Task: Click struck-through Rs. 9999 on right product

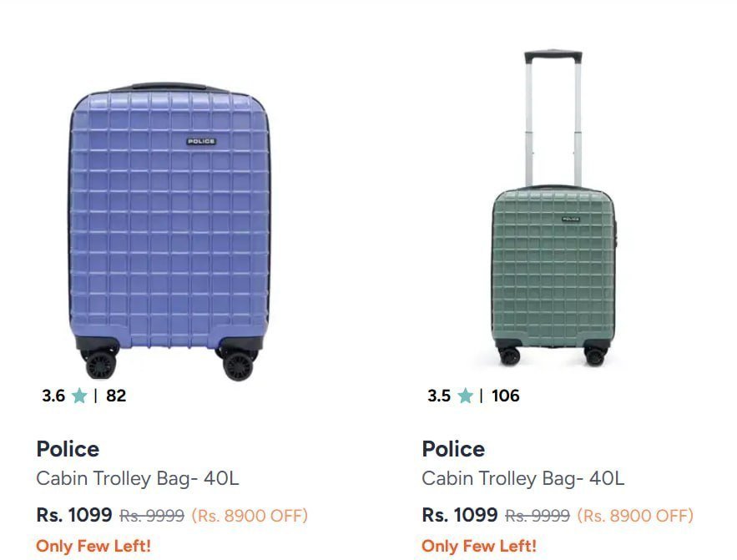Action: [x=538, y=516]
